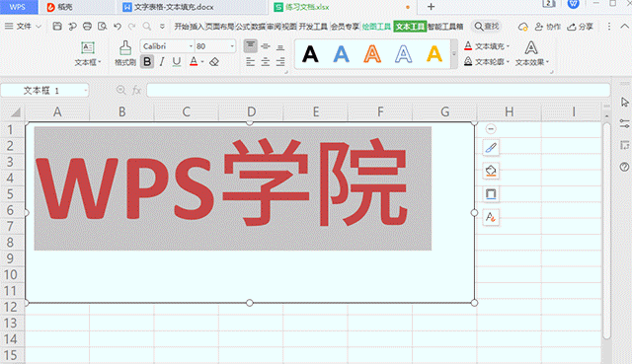Toggle Bold formatting button
This screenshot has height=364, width=632.
[147, 61]
